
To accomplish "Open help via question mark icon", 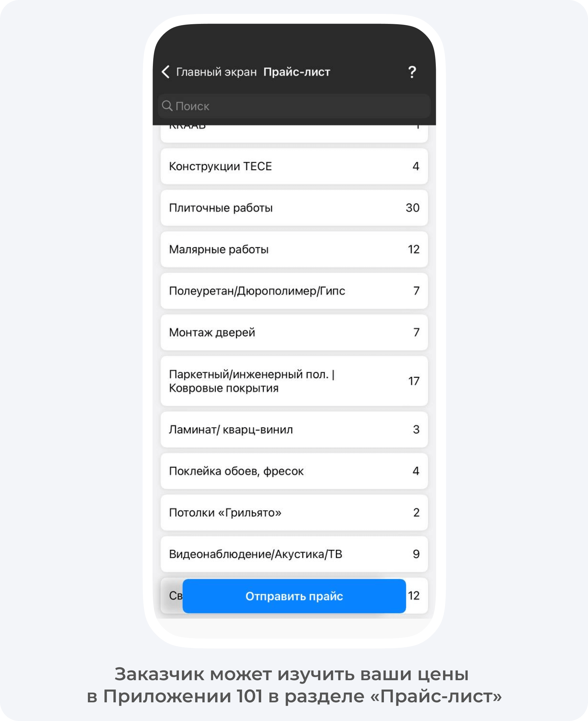I will click(x=412, y=72).
